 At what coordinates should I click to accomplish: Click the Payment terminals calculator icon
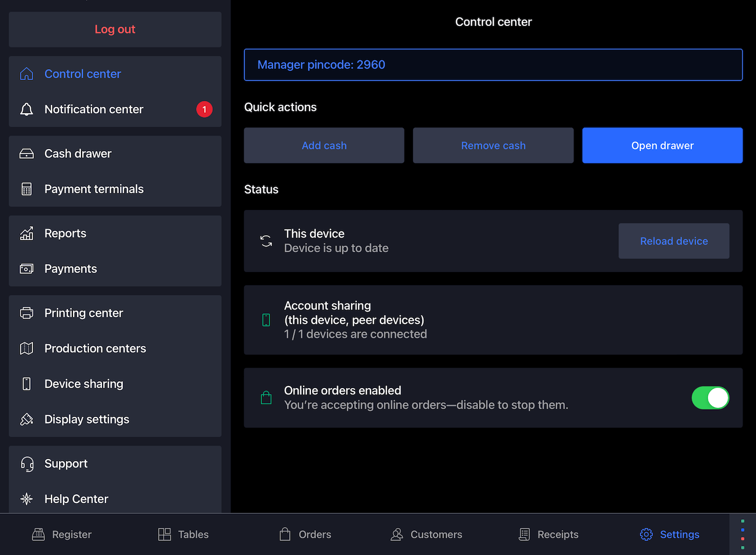pyautogui.click(x=26, y=189)
